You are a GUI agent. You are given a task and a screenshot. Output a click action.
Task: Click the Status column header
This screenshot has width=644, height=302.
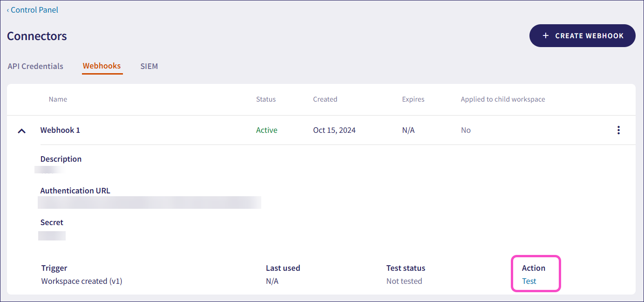click(x=265, y=99)
